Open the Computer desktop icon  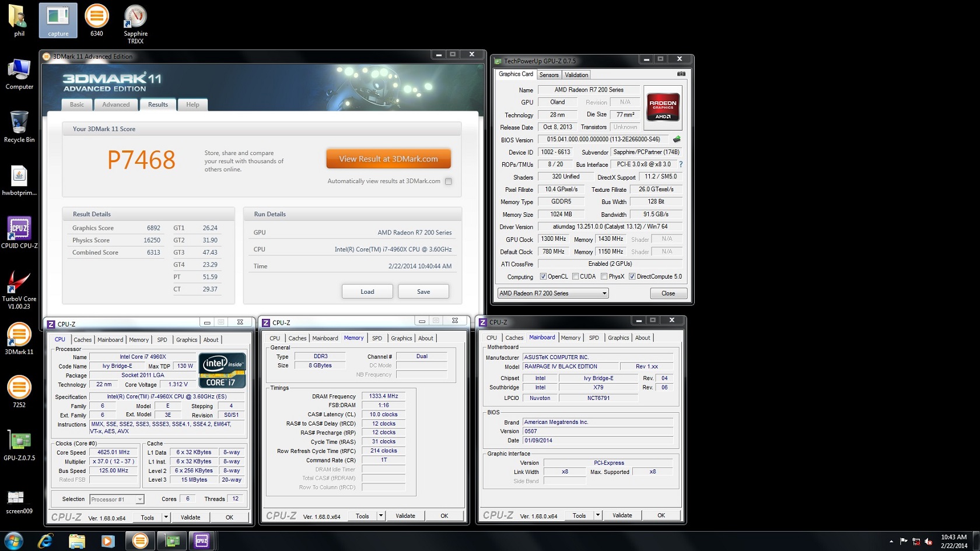click(x=19, y=74)
